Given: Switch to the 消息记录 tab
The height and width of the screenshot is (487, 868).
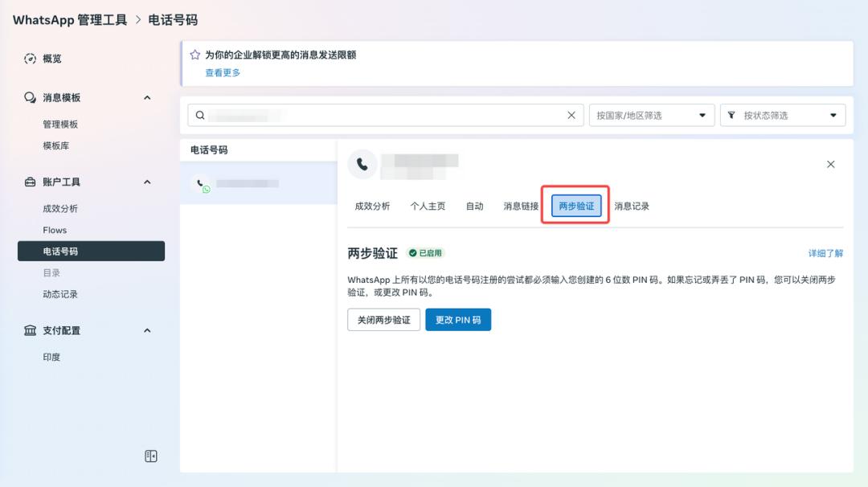Looking at the screenshot, I should [x=632, y=207].
